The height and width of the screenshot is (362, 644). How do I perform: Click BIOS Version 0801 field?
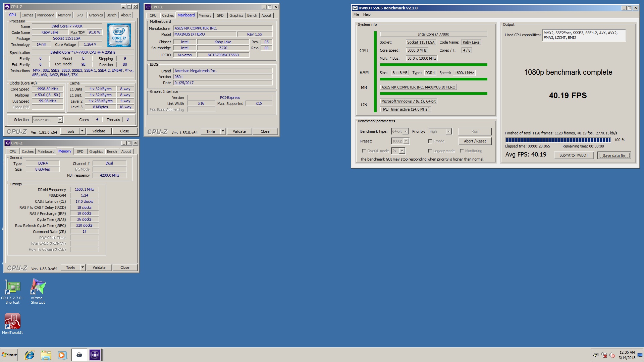(x=223, y=77)
